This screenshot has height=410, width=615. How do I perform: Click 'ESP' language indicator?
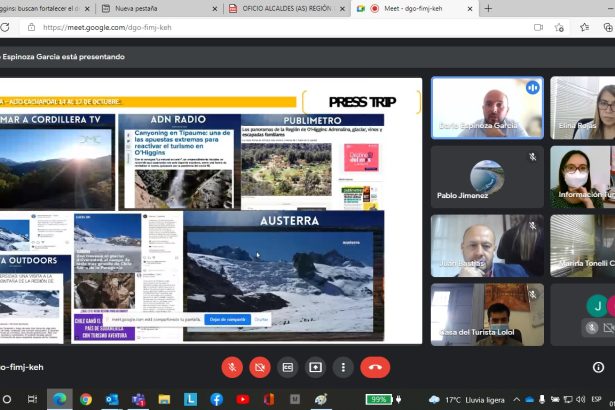tap(597, 399)
